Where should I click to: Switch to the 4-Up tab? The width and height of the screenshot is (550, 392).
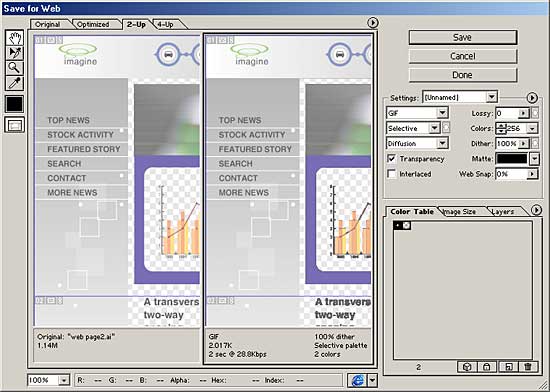(166, 25)
